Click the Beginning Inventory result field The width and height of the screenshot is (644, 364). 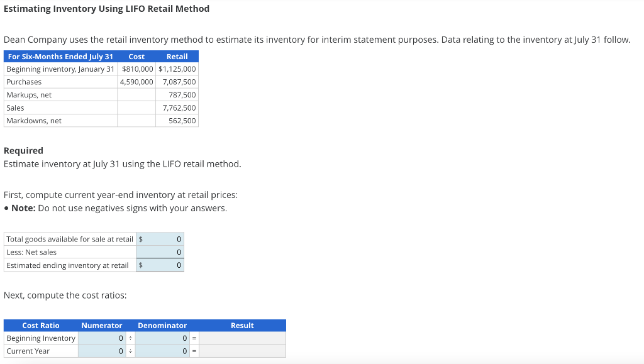[242, 338]
